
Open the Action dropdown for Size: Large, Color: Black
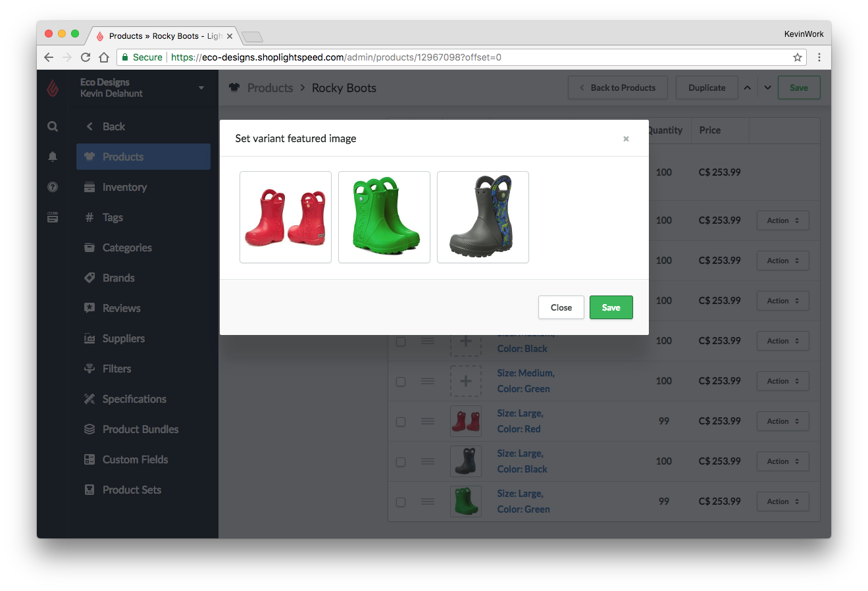click(x=782, y=461)
